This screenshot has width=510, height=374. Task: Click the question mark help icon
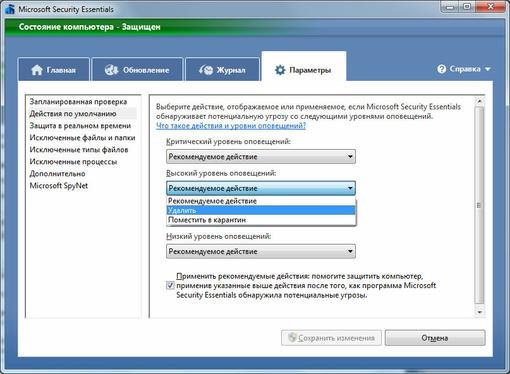[442, 69]
